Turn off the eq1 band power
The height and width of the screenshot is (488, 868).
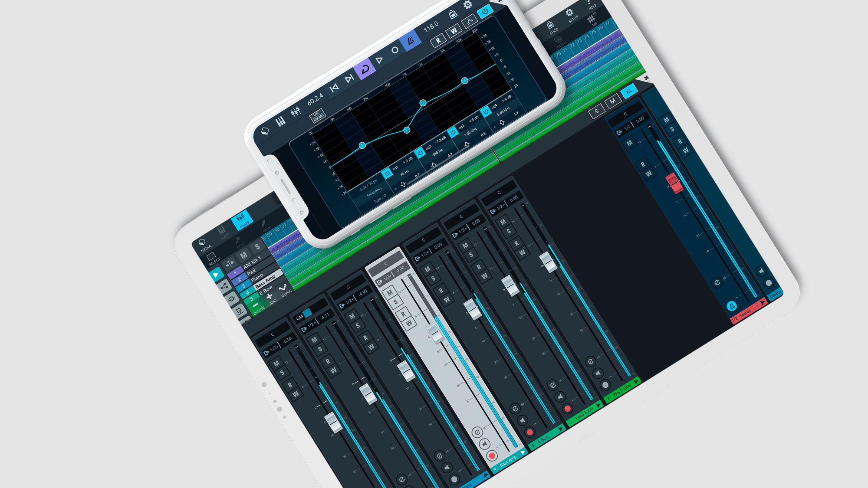pos(387,173)
